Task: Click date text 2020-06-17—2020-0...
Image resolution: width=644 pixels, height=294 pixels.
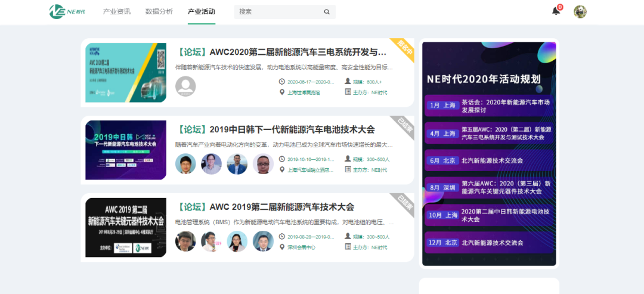Action: [311, 82]
